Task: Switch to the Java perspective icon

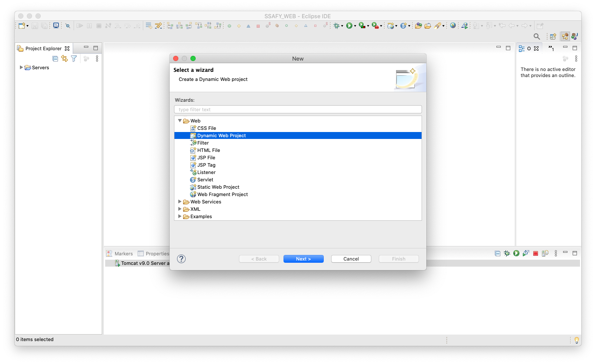Action: 575,37
